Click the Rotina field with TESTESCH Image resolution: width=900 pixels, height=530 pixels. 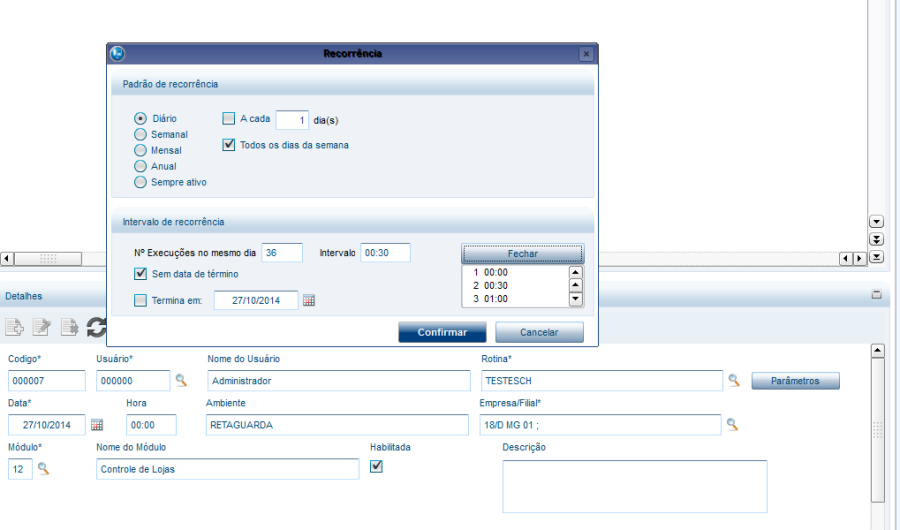point(602,381)
